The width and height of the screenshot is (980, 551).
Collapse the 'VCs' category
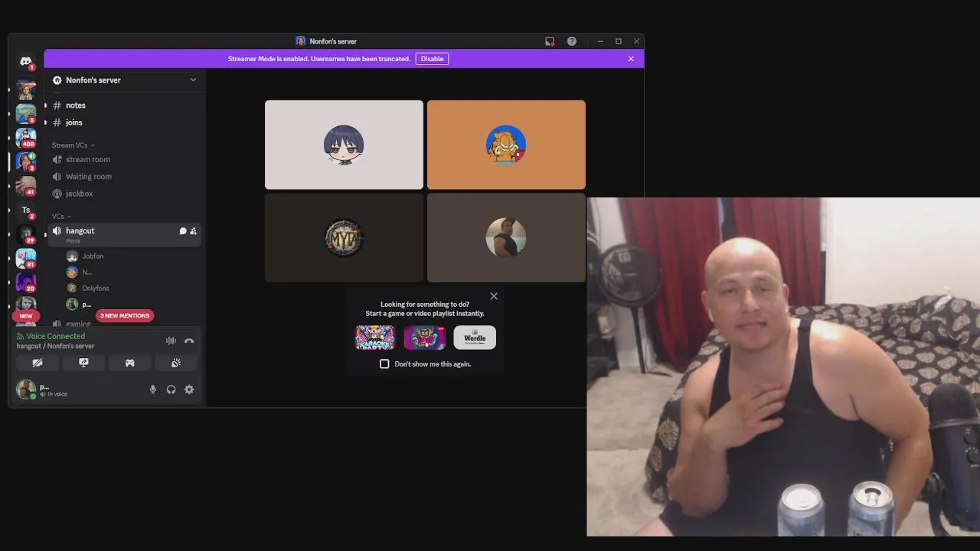[x=61, y=217]
